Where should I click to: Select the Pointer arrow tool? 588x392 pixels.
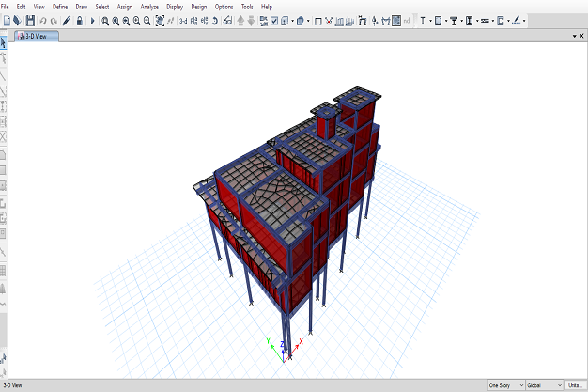[3, 43]
